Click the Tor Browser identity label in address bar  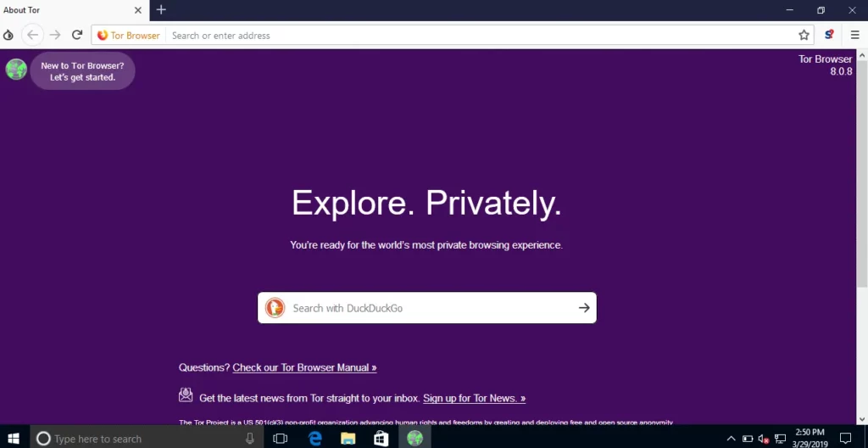click(129, 36)
